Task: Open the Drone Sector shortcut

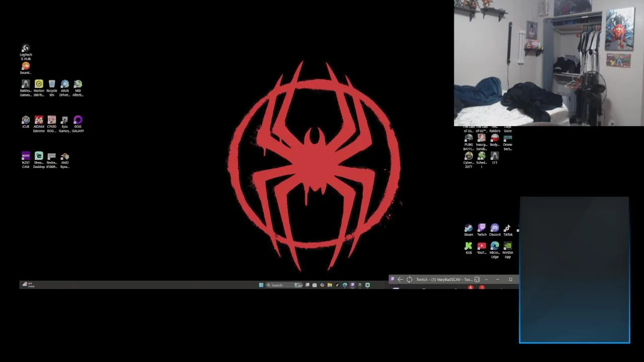Action: (508, 142)
